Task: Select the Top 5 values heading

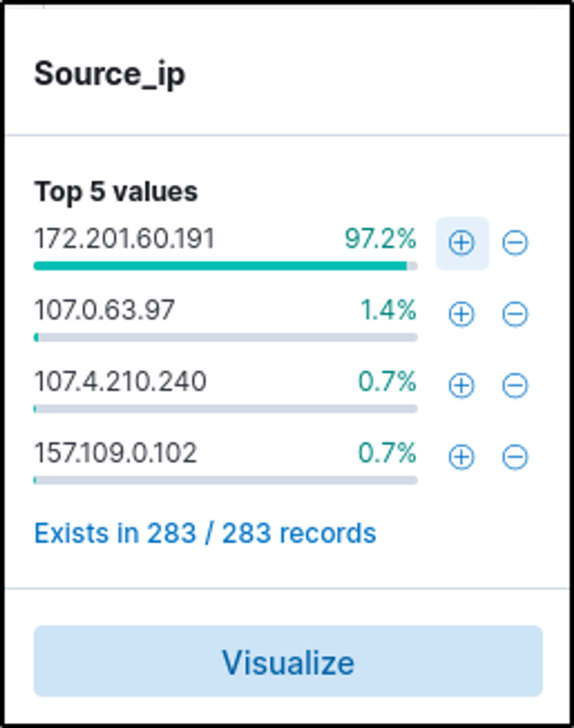Action: click(x=116, y=191)
